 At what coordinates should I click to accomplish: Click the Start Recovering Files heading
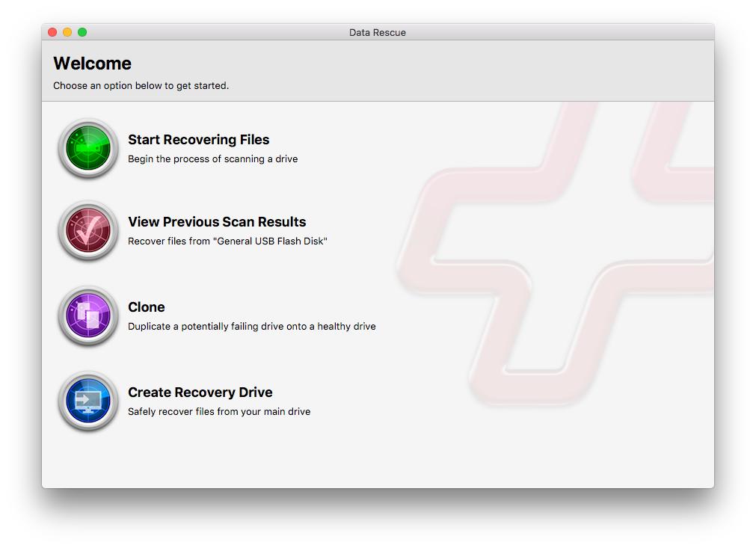coord(198,140)
